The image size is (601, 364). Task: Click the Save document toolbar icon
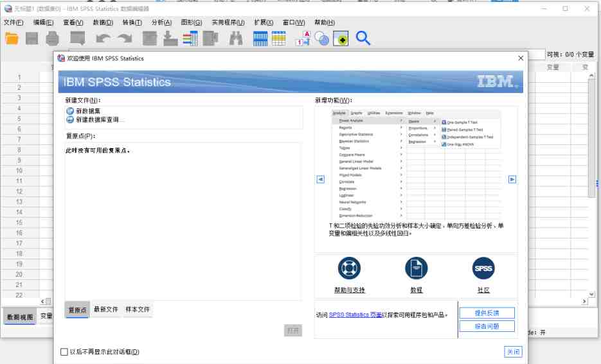tap(31, 39)
